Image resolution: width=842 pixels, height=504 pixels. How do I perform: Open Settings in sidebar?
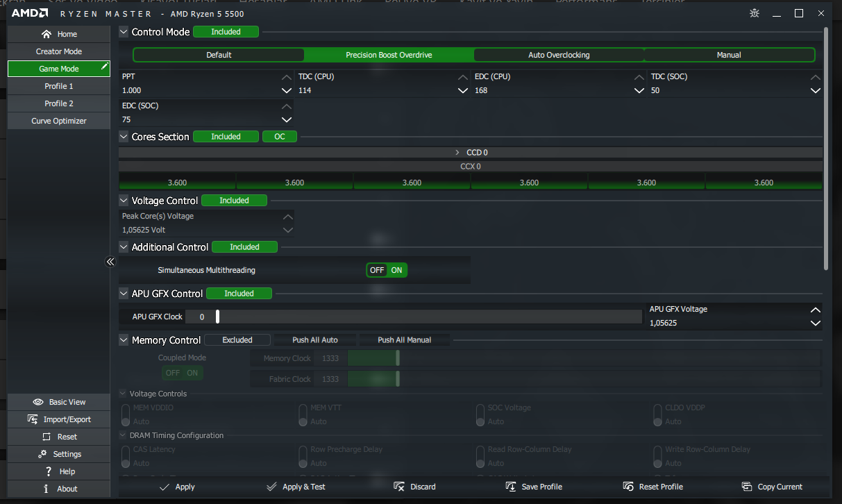(x=59, y=454)
